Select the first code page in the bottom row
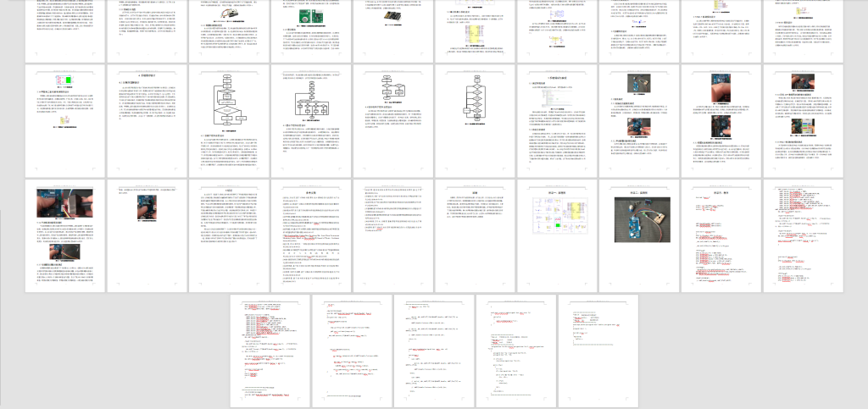 pyautogui.click(x=270, y=350)
